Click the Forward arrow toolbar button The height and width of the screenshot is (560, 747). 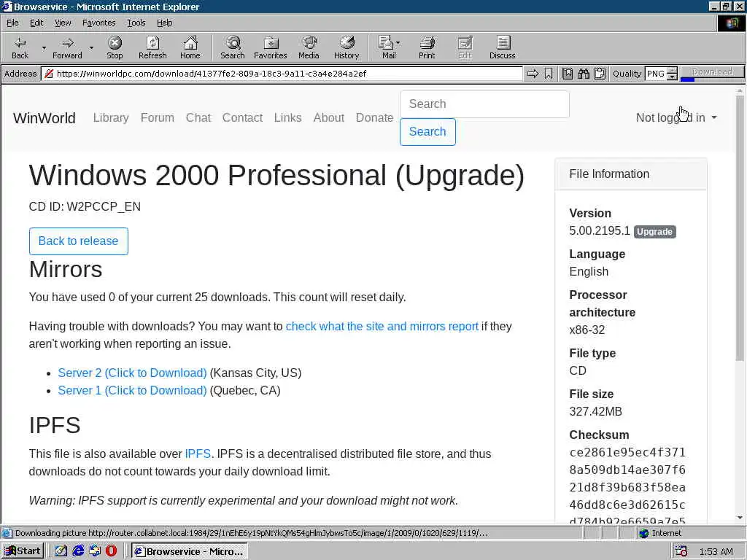(x=67, y=47)
